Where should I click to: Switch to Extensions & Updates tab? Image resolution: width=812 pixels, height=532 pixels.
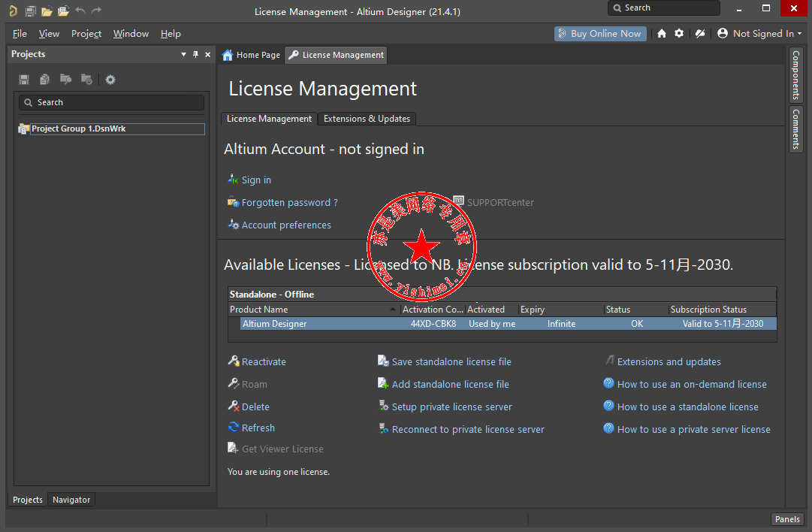click(367, 119)
